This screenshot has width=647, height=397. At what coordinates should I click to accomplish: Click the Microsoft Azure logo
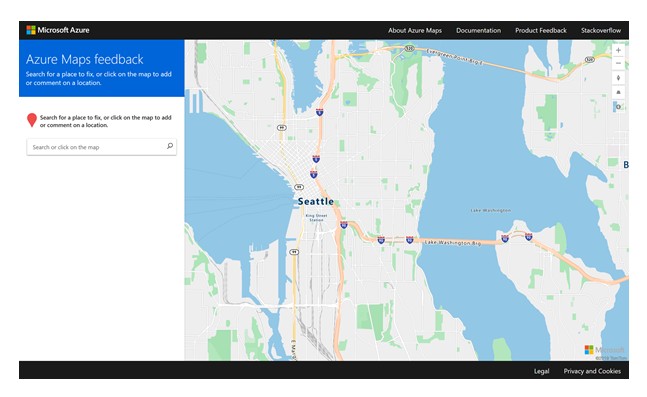coord(58,30)
